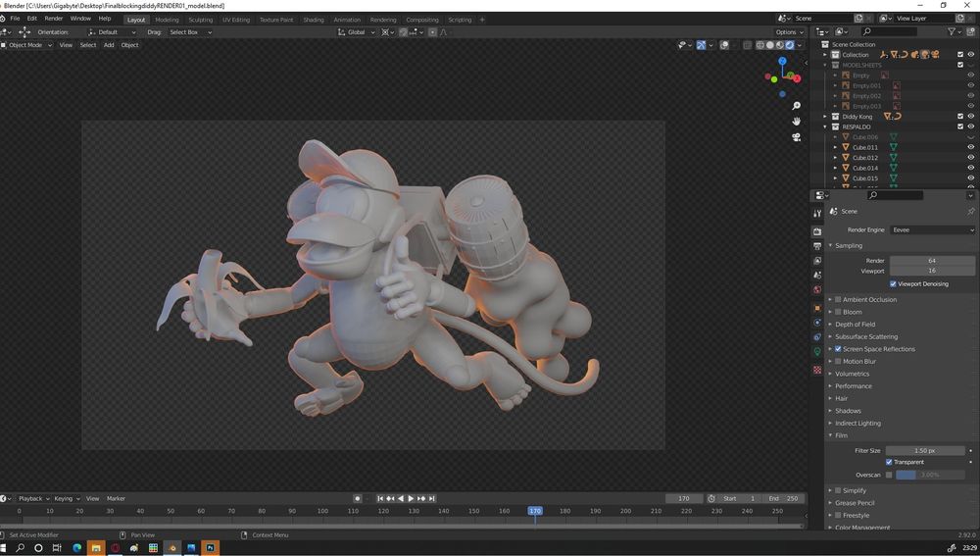Click the outliner filter funnel icon
Image resolution: width=980 pixels, height=556 pixels.
point(952,31)
